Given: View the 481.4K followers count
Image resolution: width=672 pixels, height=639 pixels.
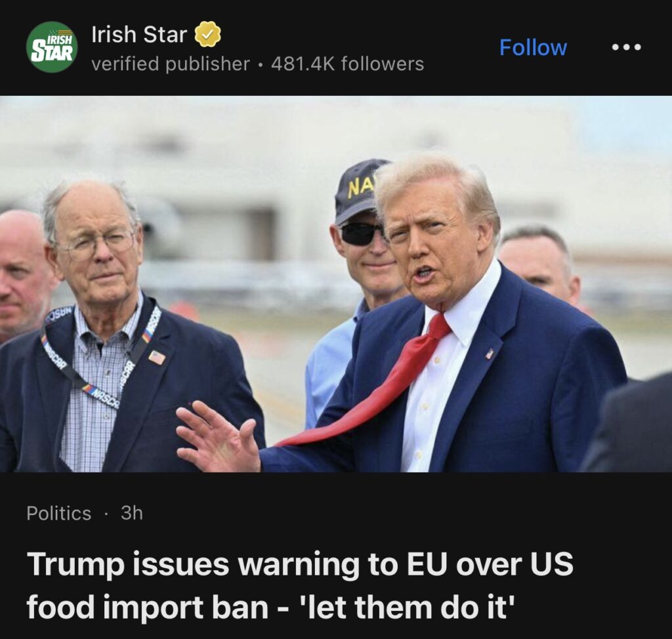Looking at the screenshot, I should (x=348, y=64).
